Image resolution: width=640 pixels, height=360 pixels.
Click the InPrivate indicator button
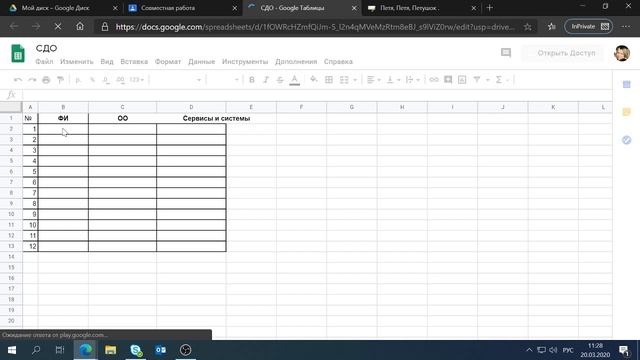click(x=589, y=27)
